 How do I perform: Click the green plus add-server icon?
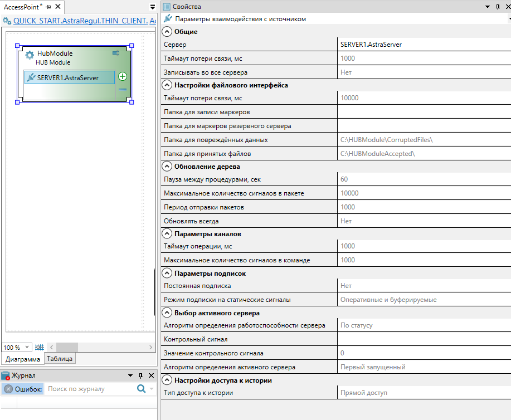coord(123,77)
